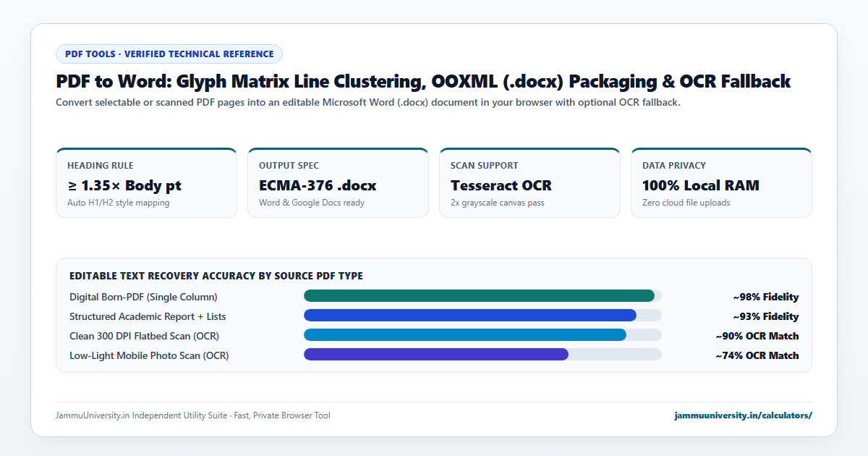Screen dimensions: 868x456
Task: Click 'Zero cloud file uploads' caption
Action: [x=686, y=203]
